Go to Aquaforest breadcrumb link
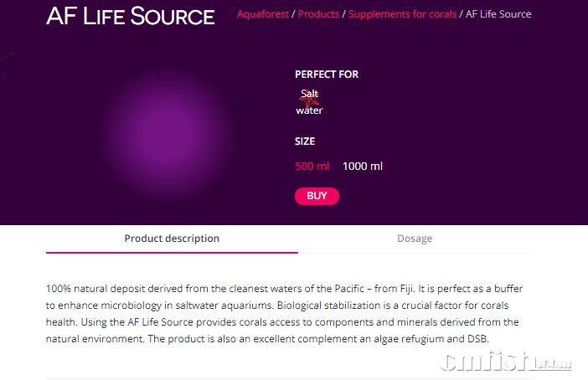 (263, 14)
